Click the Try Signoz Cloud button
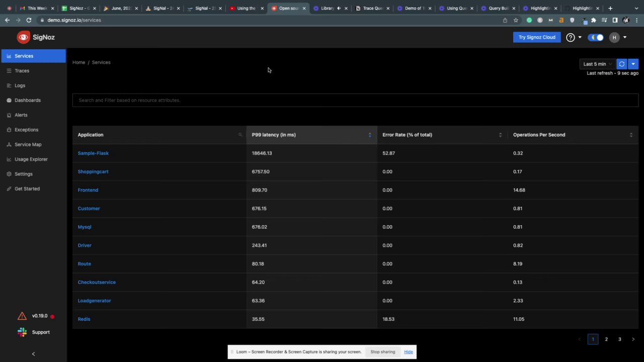This screenshot has width=644, height=362. [x=537, y=37]
